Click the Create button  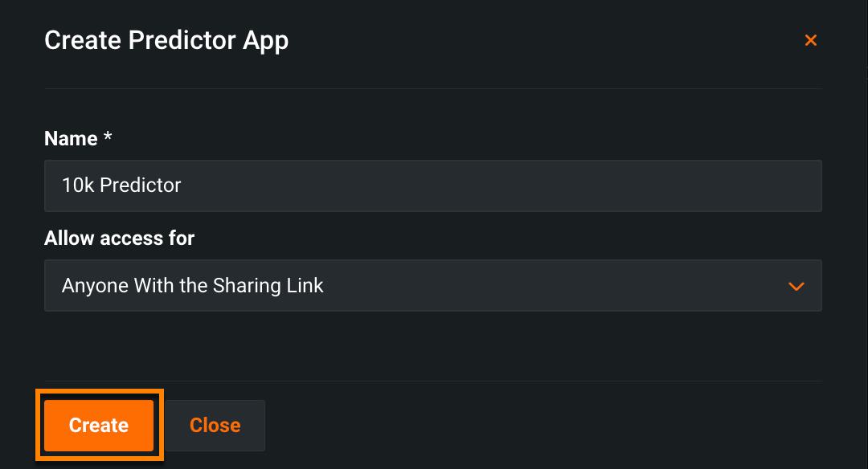pyautogui.click(x=99, y=425)
